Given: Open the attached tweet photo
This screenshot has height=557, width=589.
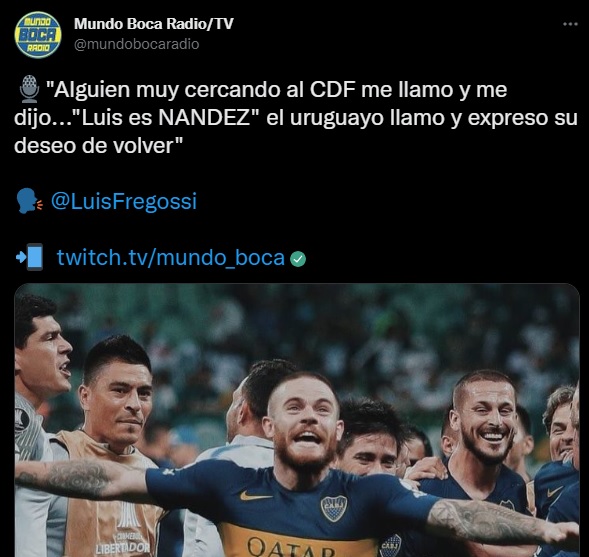Looking at the screenshot, I should pos(297,420).
